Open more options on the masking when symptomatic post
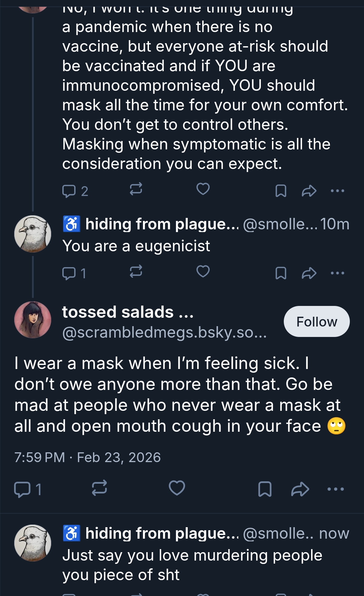 click(x=337, y=191)
